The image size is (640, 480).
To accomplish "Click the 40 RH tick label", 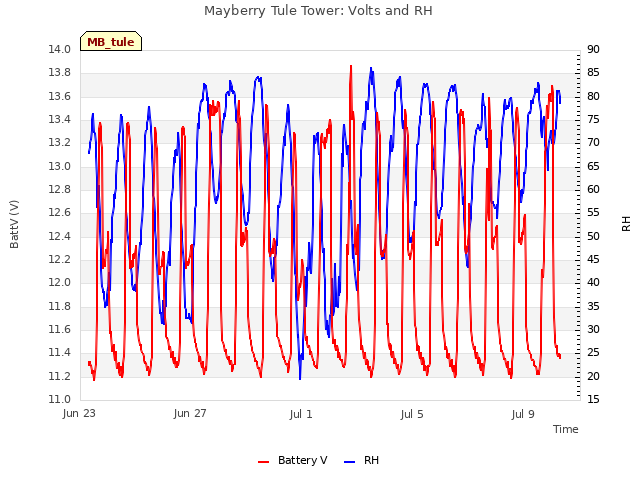I will [x=593, y=282].
